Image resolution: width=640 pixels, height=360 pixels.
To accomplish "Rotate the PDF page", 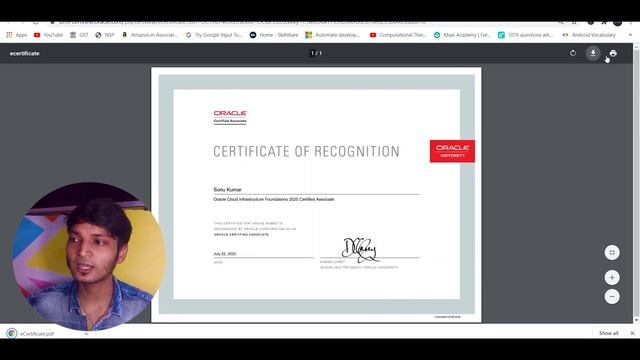I will point(573,53).
